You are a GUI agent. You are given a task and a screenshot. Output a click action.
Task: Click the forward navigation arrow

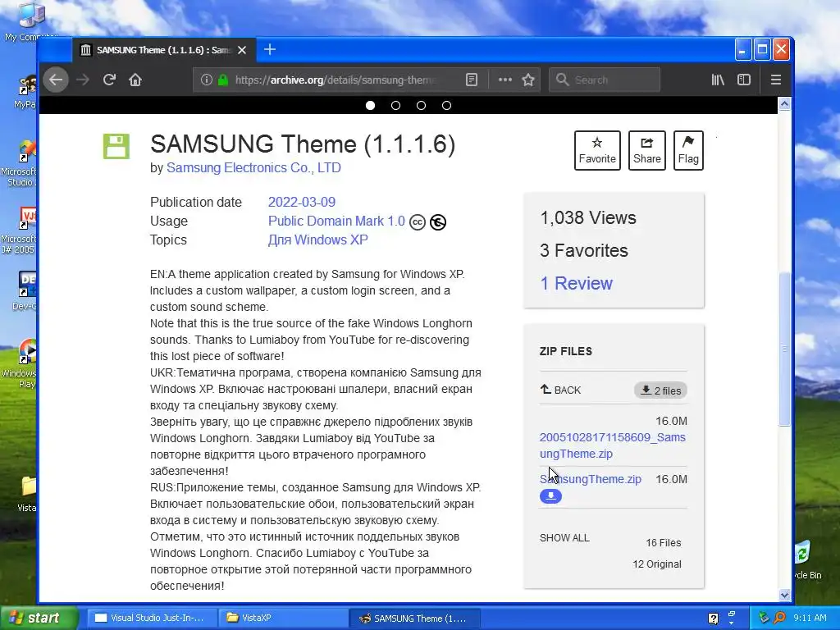pos(83,80)
